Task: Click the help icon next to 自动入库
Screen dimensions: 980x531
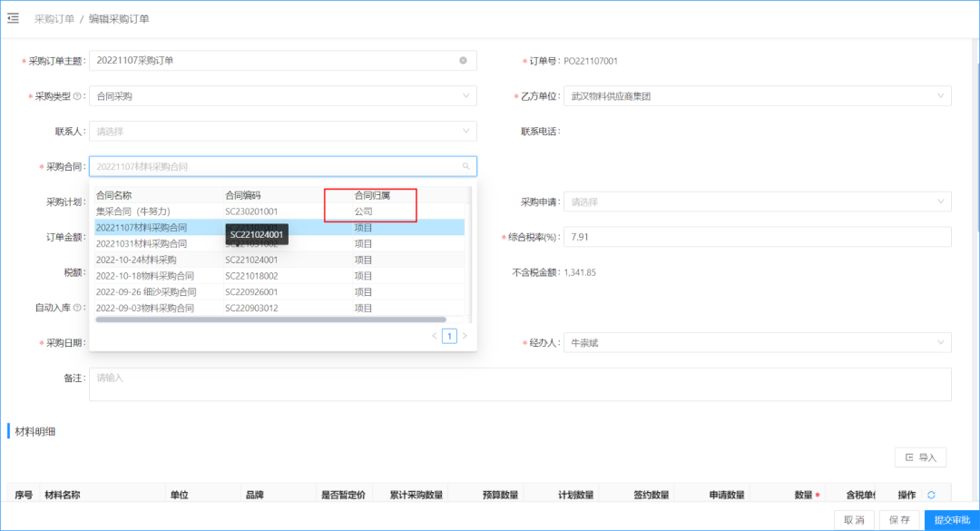Action: (77, 308)
